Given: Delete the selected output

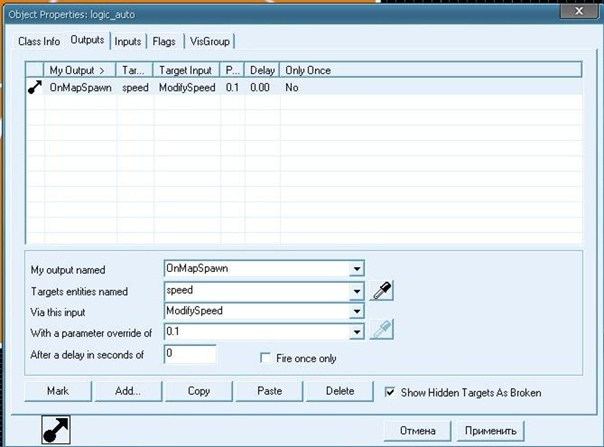Looking at the screenshot, I should [x=340, y=391].
